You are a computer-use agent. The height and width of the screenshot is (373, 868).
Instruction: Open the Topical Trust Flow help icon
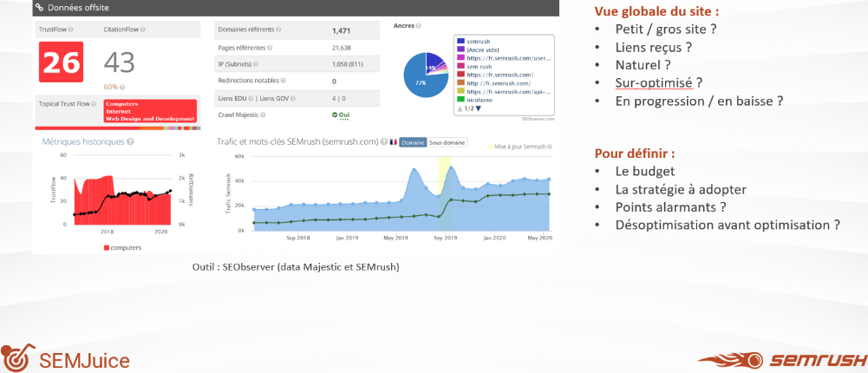pyautogui.click(x=96, y=103)
